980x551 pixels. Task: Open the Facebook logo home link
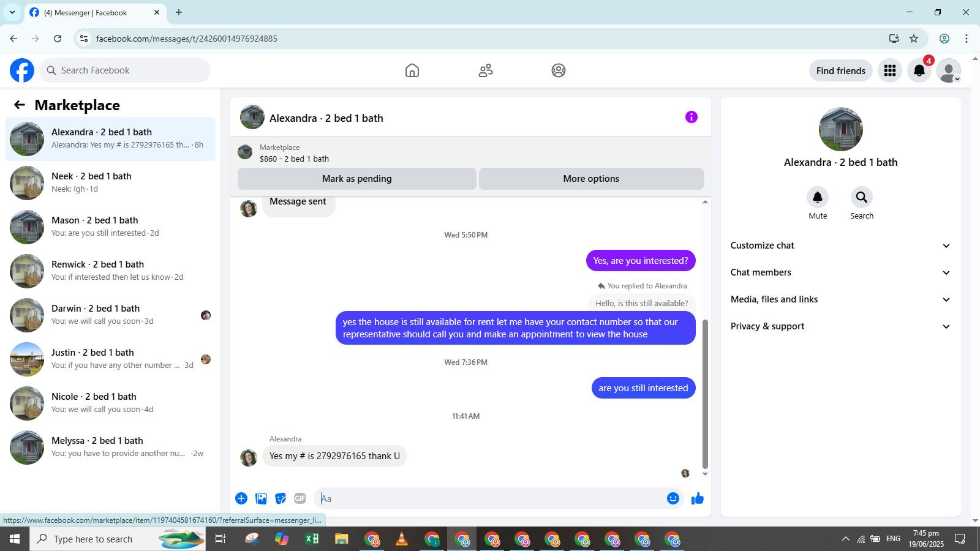coord(22,70)
